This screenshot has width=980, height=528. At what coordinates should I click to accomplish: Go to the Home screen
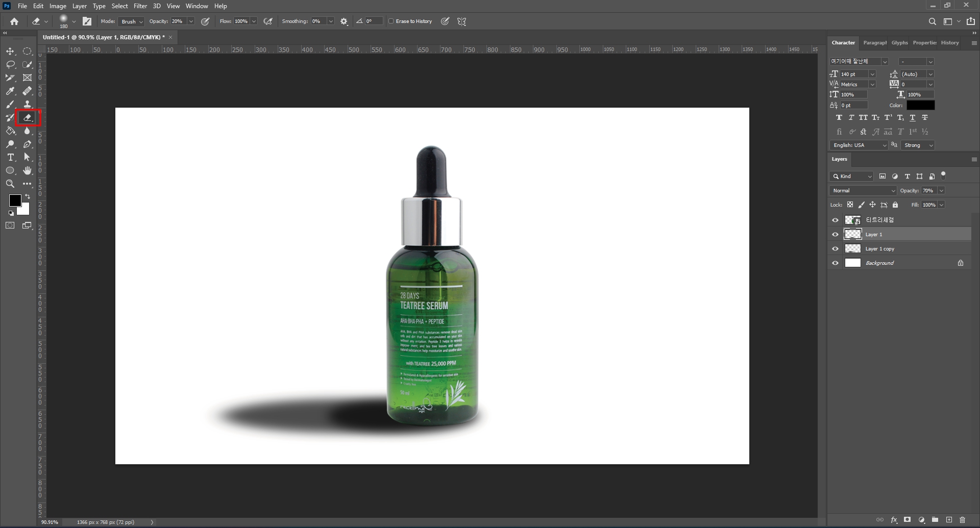(14, 21)
